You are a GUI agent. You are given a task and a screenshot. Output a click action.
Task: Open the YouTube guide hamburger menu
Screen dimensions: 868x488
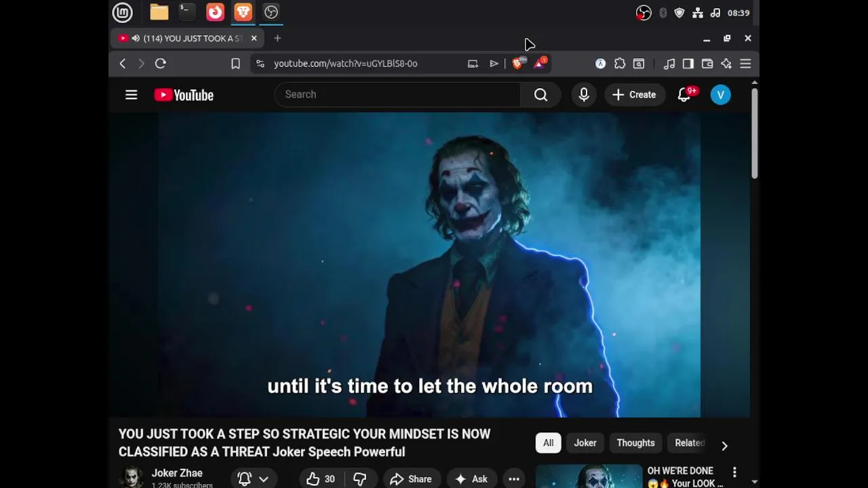coord(132,95)
